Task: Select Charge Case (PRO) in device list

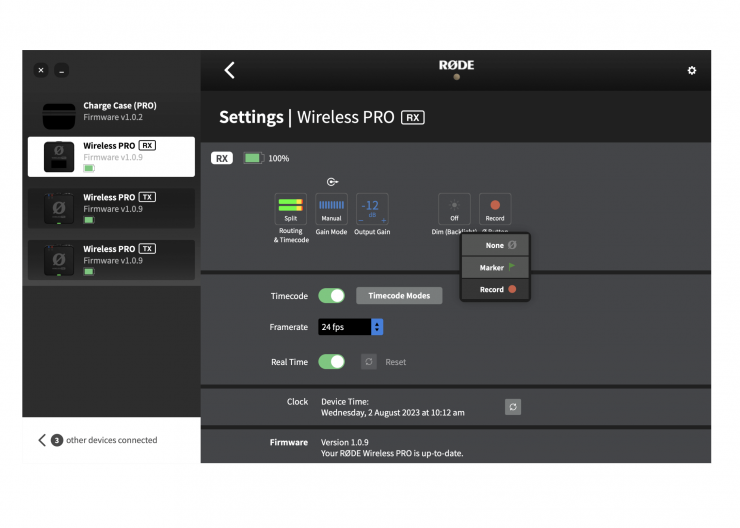Action: coord(111,111)
